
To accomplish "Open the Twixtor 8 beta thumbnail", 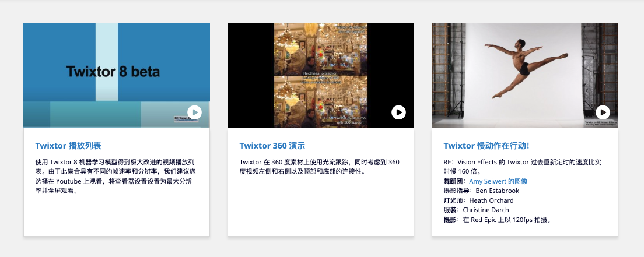I will click(117, 76).
